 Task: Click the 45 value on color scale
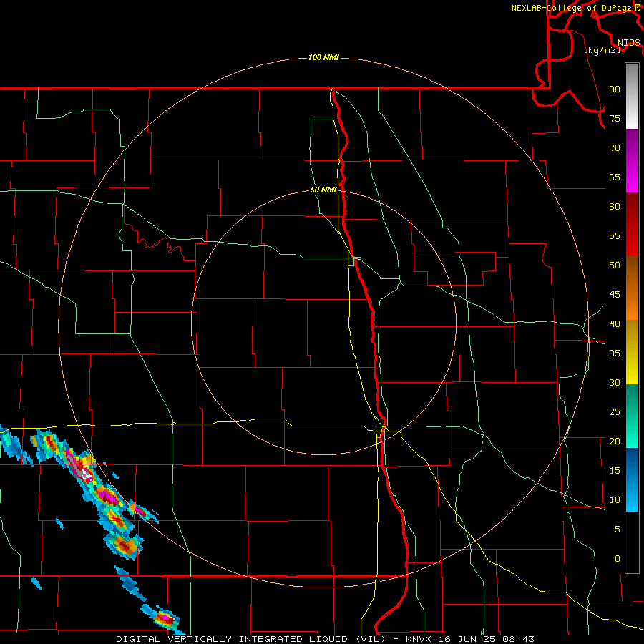coord(615,295)
